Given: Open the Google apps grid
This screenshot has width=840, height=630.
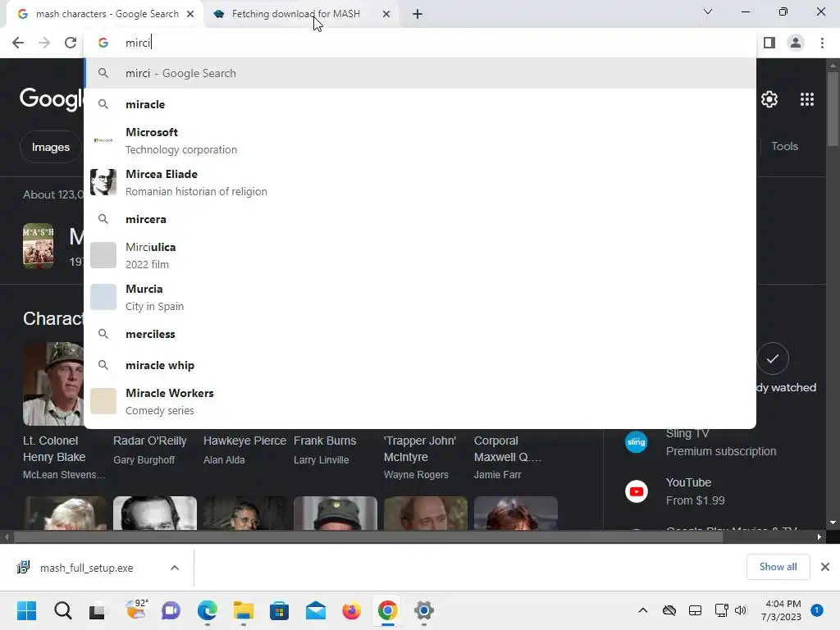Looking at the screenshot, I should [x=807, y=99].
